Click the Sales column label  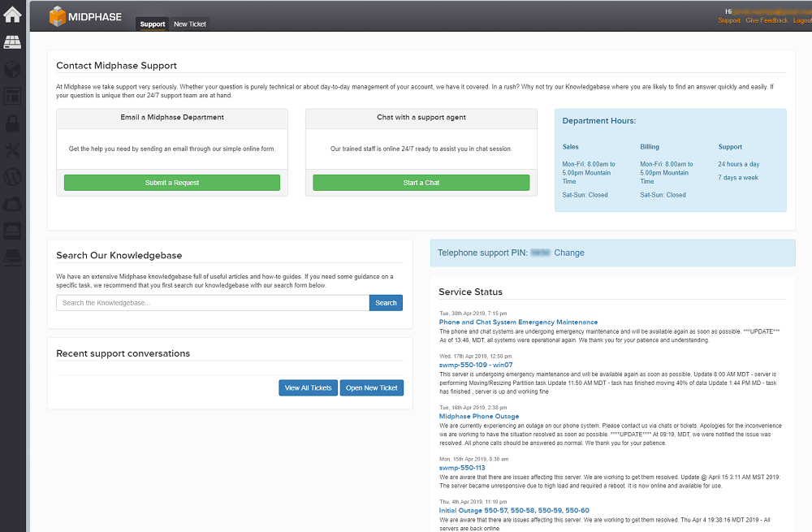click(x=571, y=146)
